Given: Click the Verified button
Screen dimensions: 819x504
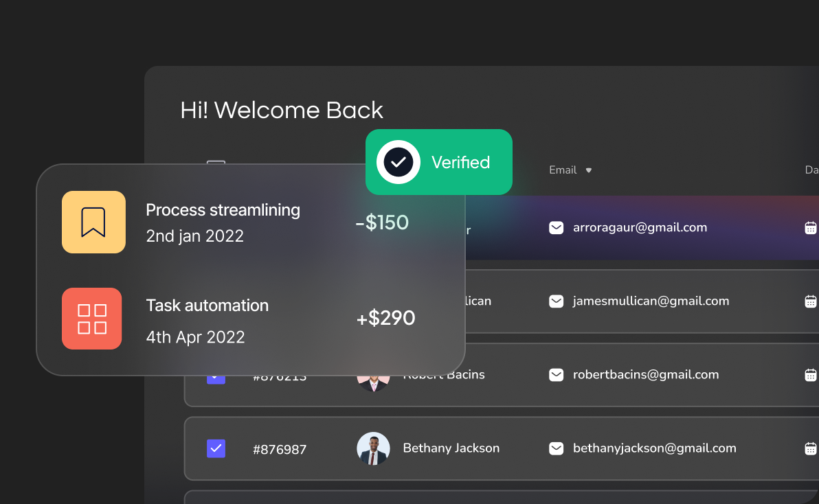Looking at the screenshot, I should point(439,162).
